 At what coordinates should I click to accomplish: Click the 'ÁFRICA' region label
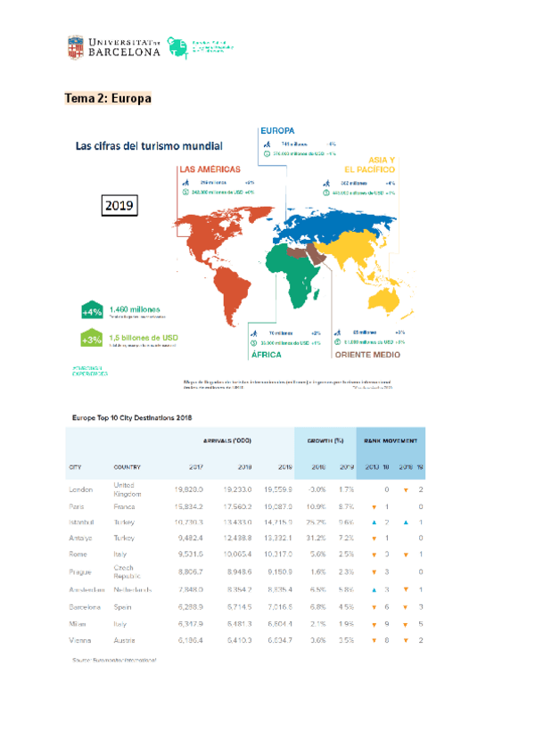pos(267,355)
